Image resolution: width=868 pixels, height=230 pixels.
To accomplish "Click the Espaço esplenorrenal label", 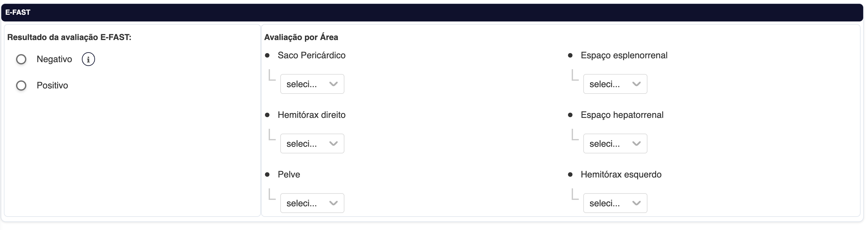I will (x=624, y=55).
